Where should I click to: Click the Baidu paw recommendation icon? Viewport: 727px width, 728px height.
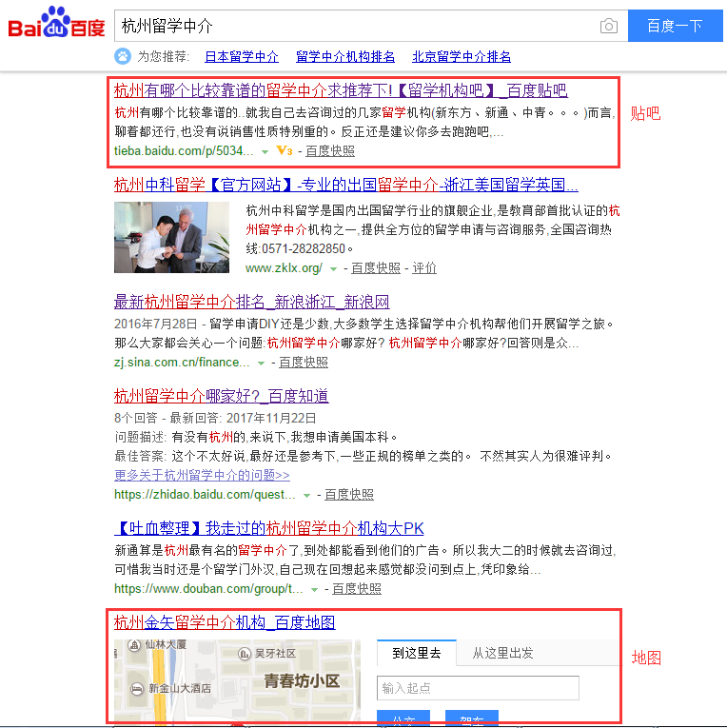pyautogui.click(x=123, y=57)
